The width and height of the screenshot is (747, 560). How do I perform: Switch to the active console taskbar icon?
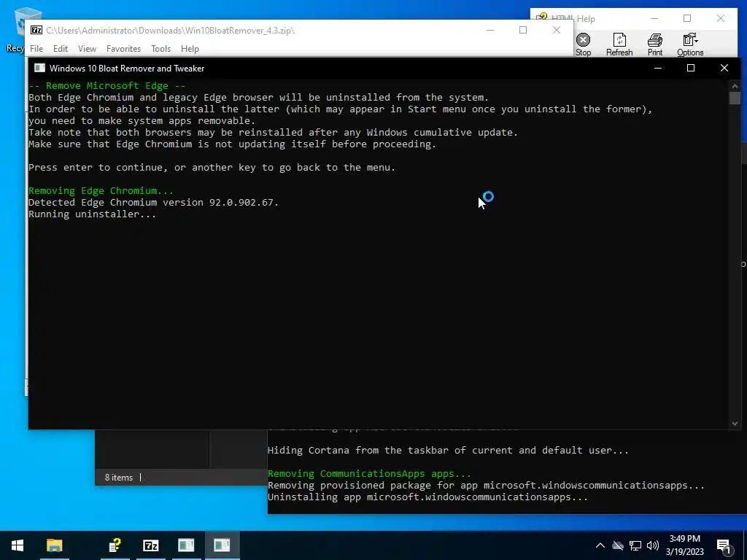[x=222, y=545]
